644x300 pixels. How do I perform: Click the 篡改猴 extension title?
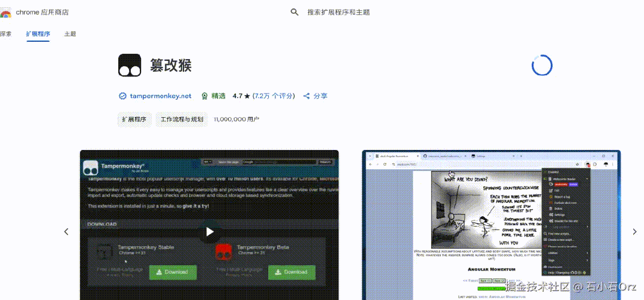point(171,66)
